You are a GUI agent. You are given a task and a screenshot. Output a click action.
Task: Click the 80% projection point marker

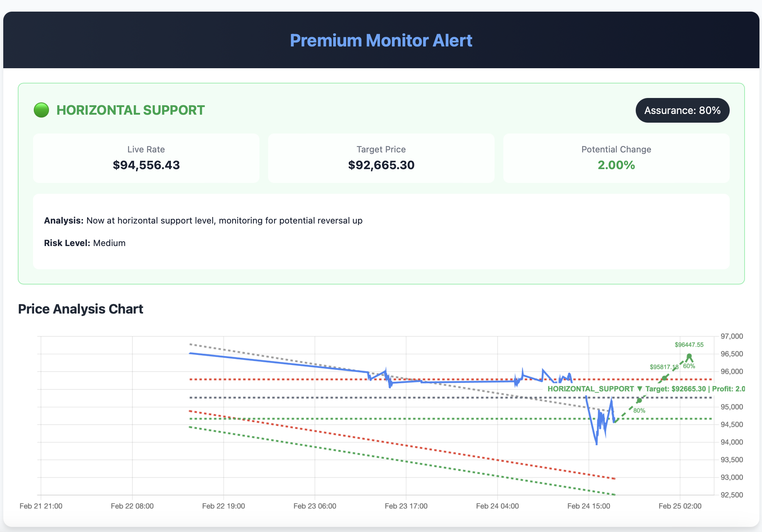(639, 401)
